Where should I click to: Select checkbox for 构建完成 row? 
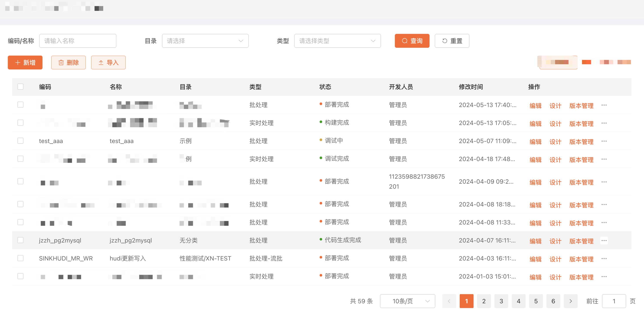pos(21,123)
